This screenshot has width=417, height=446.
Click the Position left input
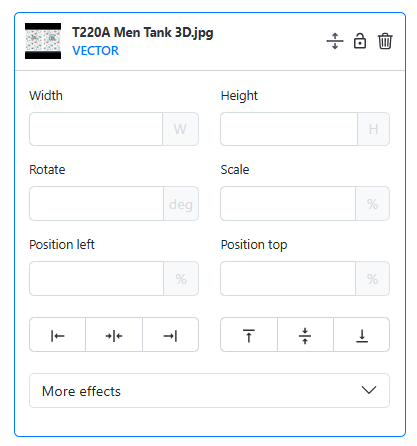[x=96, y=279]
